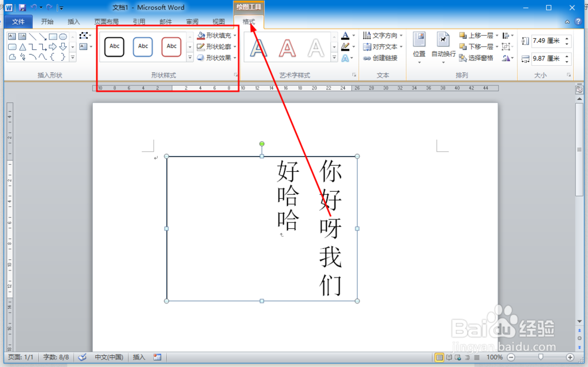Switch to the 格式 Drawing Tools tab
The image size is (588, 367).
point(250,20)
